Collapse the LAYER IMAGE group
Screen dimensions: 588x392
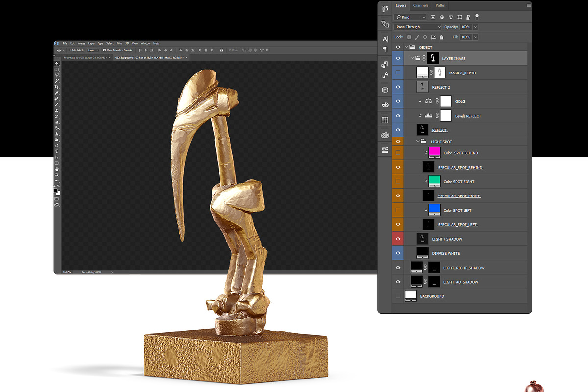pos(412,58)
